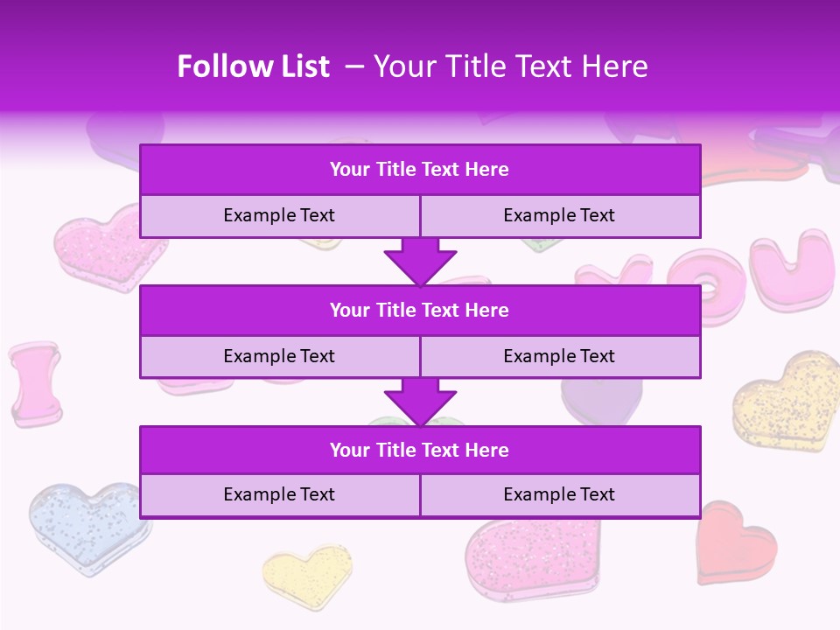Image resolution: width=840 pixels, height=630 pixels.
Task: Click the top block's left Example Text cell
Action: tap(280, 216)
